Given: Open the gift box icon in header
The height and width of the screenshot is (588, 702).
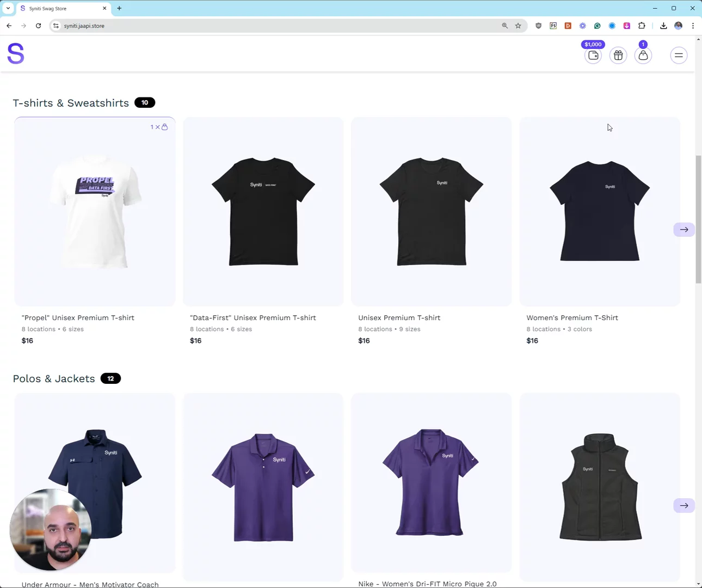Looking at the screenshot, I should [618, 56].
